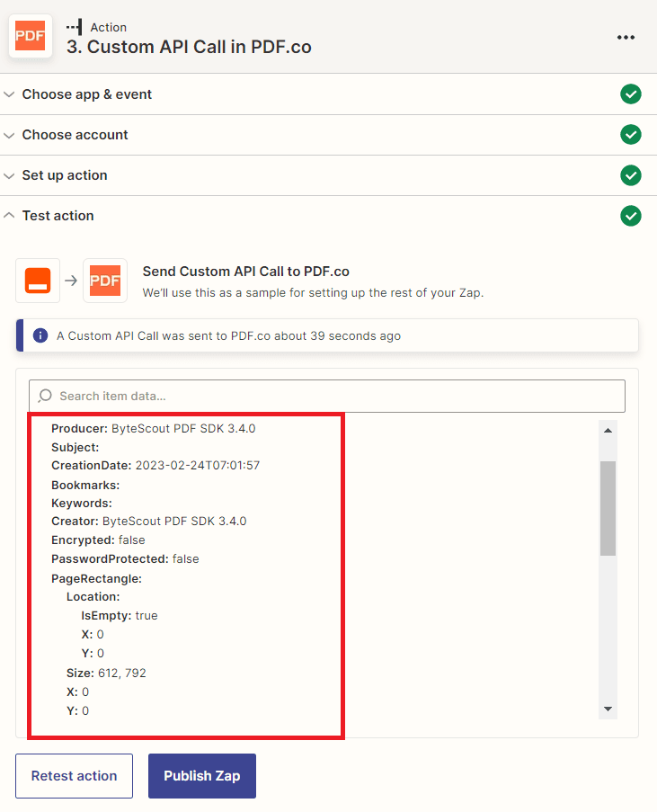Expand the Choose account section
Image resolution: width=657 pixels, height=812 pixels.
coord(75,135)
